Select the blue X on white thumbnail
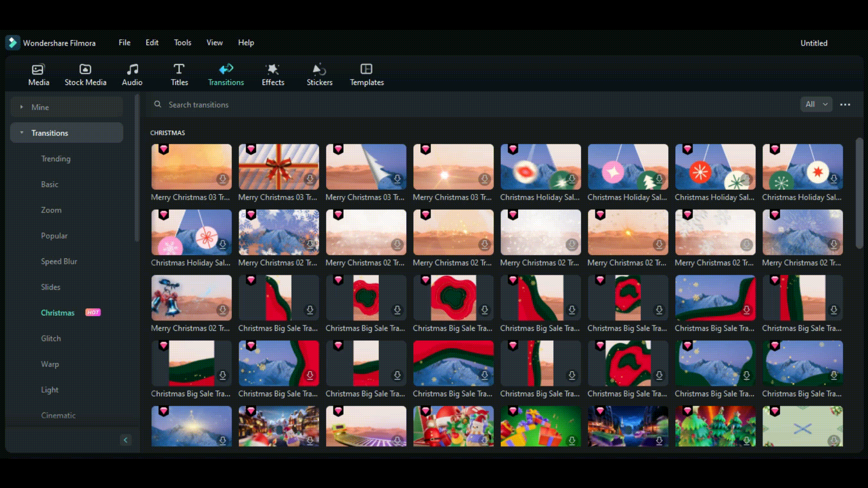Image resolution: width=868 pixels, height=488 pixels. point(802,426)
